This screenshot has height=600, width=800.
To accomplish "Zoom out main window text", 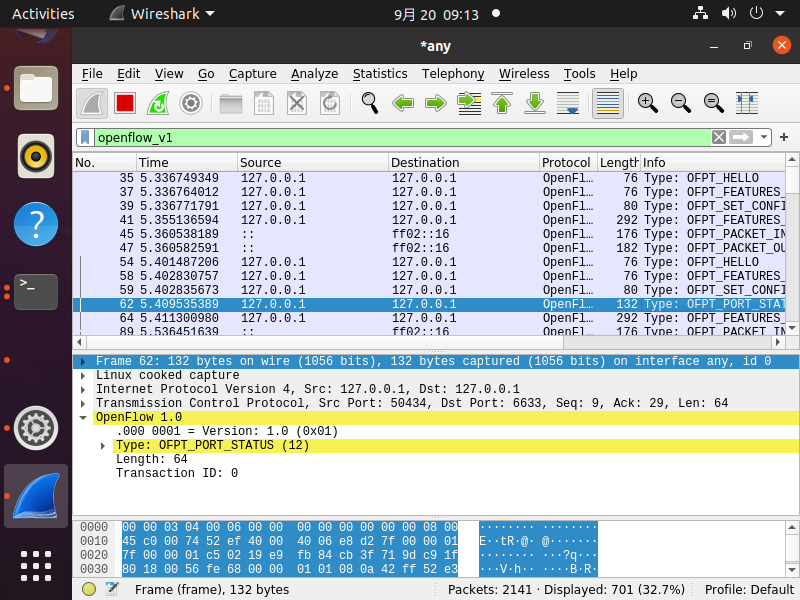I will click(681, 104).
